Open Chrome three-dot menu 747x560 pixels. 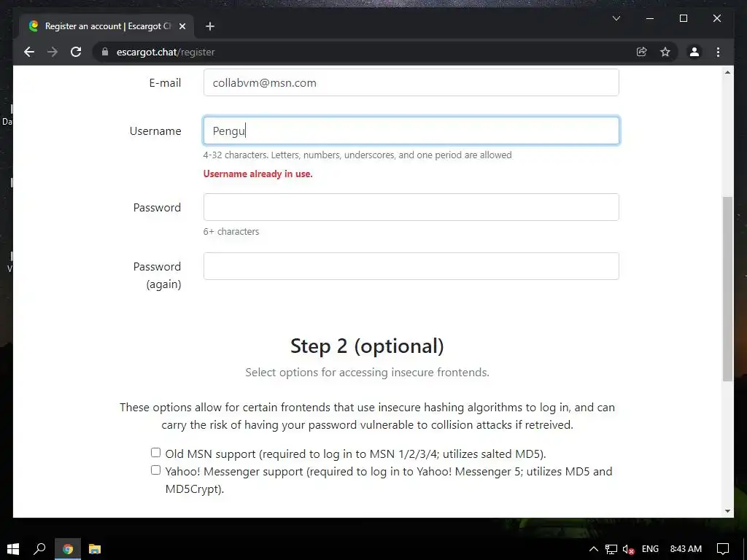718,52
